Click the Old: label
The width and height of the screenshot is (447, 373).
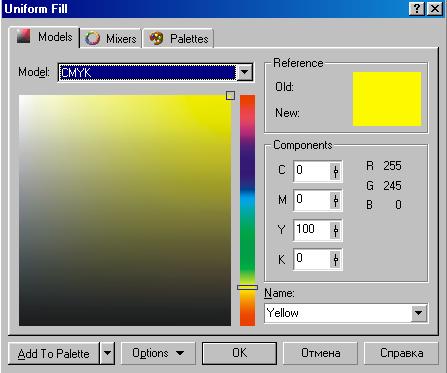click(284, 87)
